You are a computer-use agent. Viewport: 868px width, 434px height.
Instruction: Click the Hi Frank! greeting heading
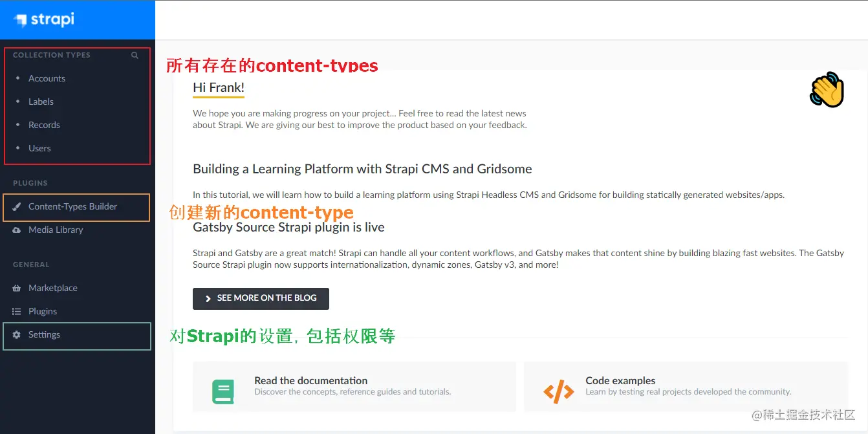click(x=219, y=87)
